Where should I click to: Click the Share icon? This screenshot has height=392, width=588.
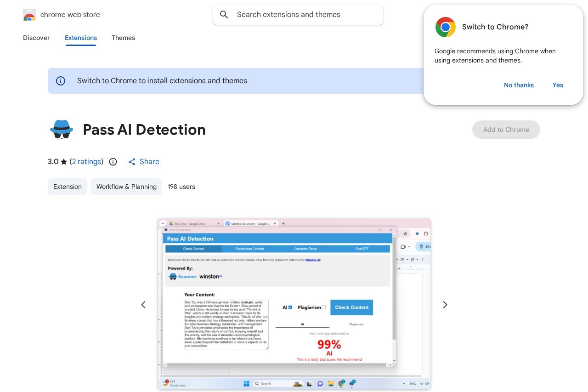click(x=132, y=162)
